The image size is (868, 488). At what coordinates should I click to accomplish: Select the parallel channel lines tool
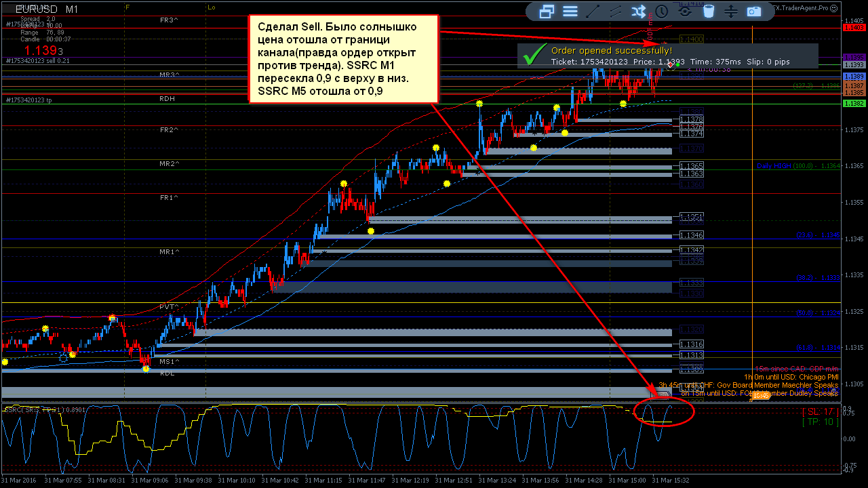pos(616,11)
